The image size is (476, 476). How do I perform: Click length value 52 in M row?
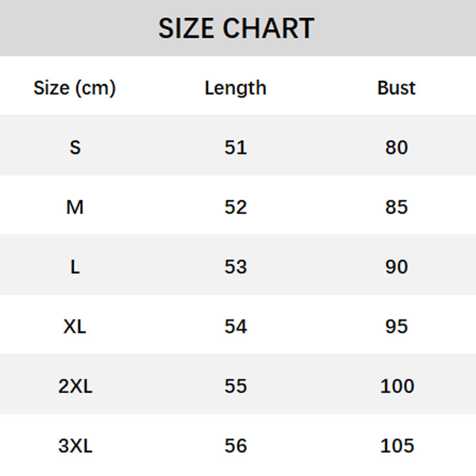pyautogui.click(x=236, y=207)
